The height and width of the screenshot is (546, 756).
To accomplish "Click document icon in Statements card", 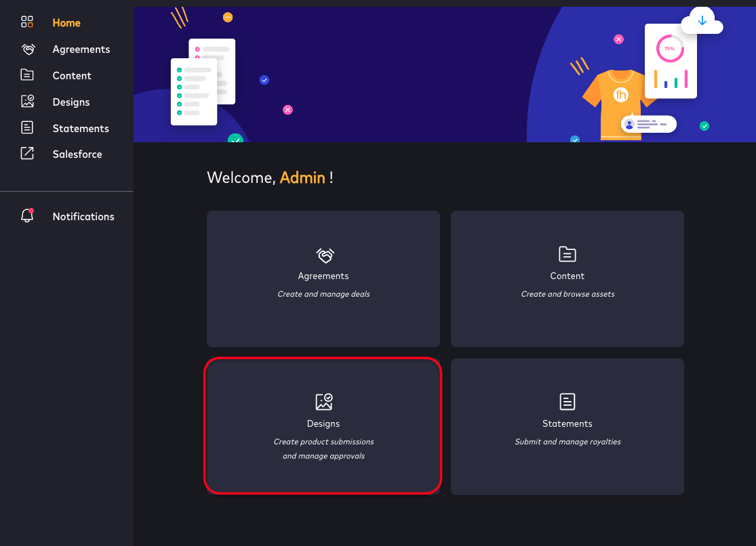I will 567,402.
